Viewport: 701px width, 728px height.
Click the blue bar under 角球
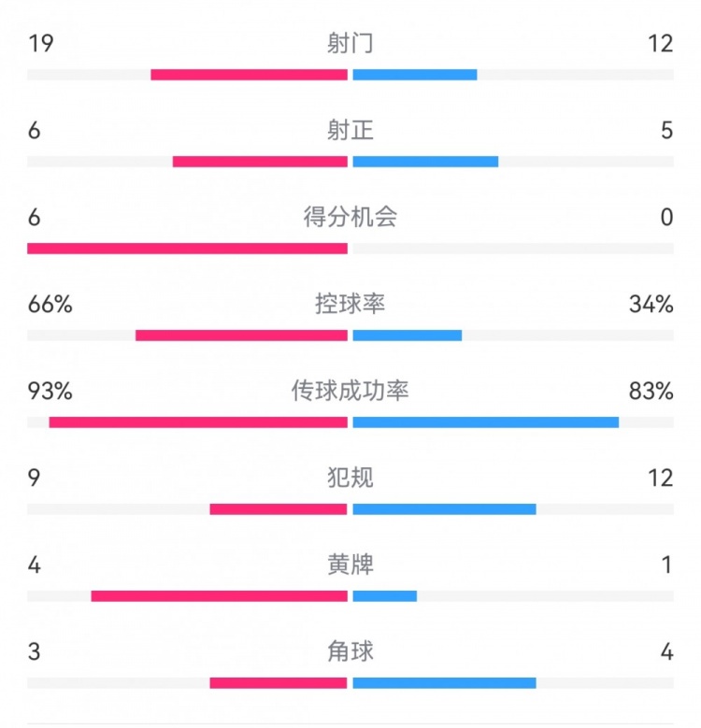tap(445, 683)
